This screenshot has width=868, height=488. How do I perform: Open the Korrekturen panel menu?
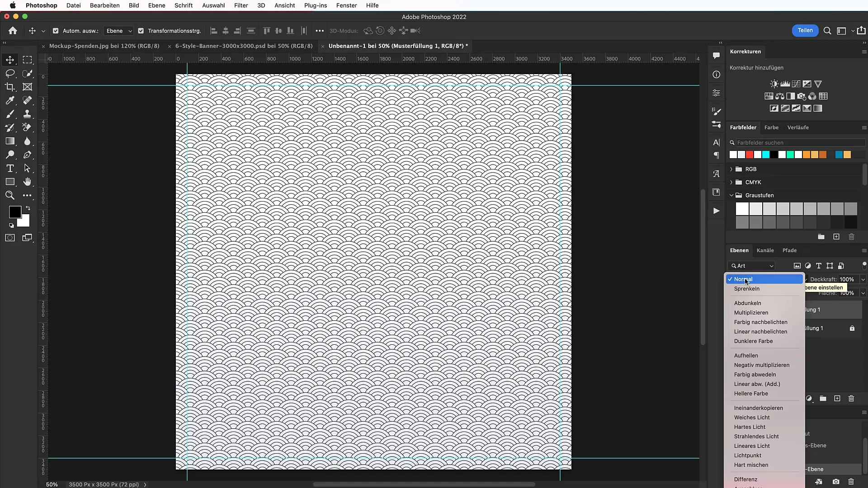(864, 52)
